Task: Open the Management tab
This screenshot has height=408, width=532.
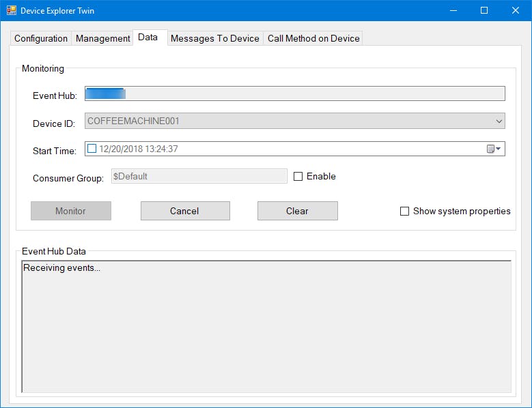Action: point(102,38)
